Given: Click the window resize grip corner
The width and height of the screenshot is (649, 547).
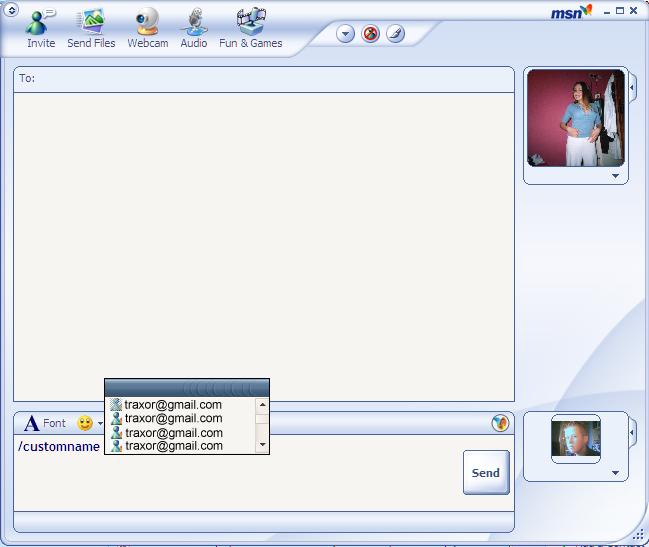Looking at the screenshot, I should click(x=639, y=535).
